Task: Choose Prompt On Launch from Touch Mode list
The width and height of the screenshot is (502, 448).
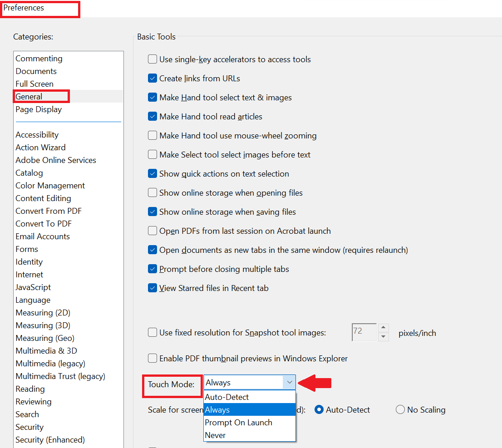Action: [238, 422]
